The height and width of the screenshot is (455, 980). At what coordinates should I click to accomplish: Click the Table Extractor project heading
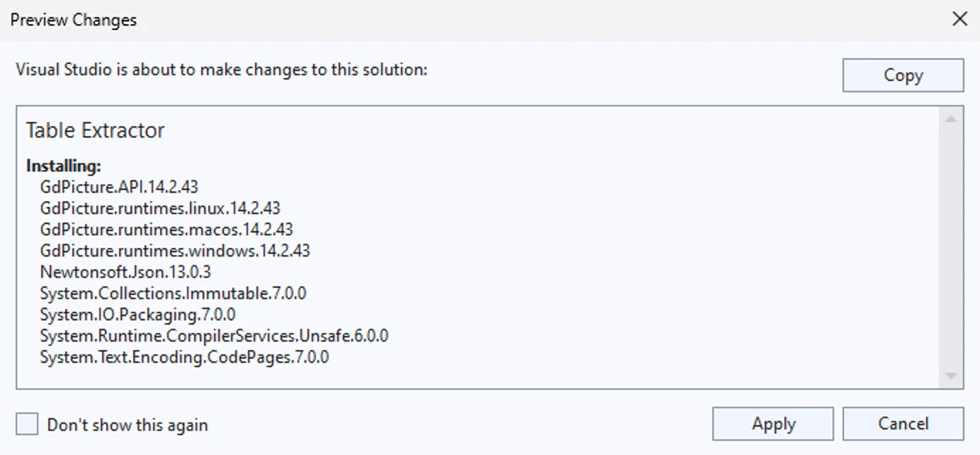(95, 130)
